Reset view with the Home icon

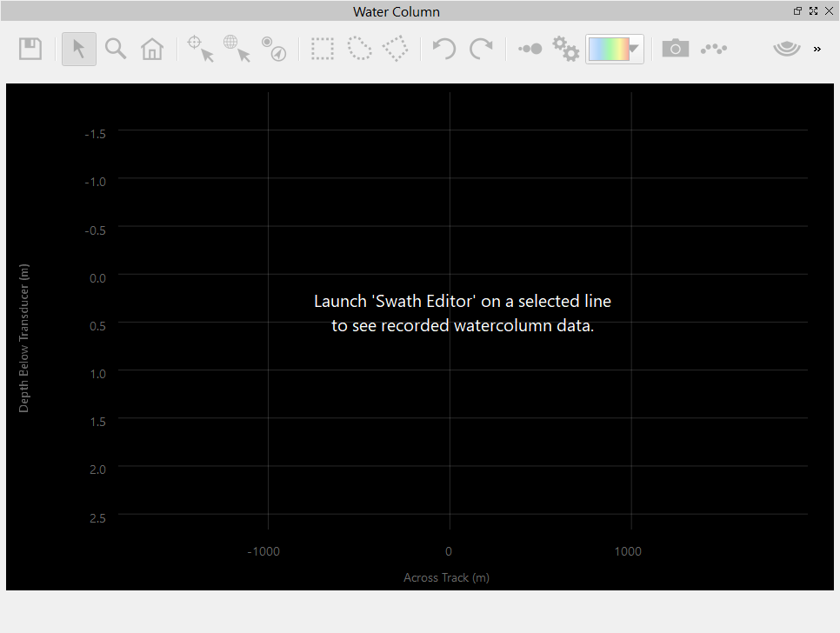(152, 49)
